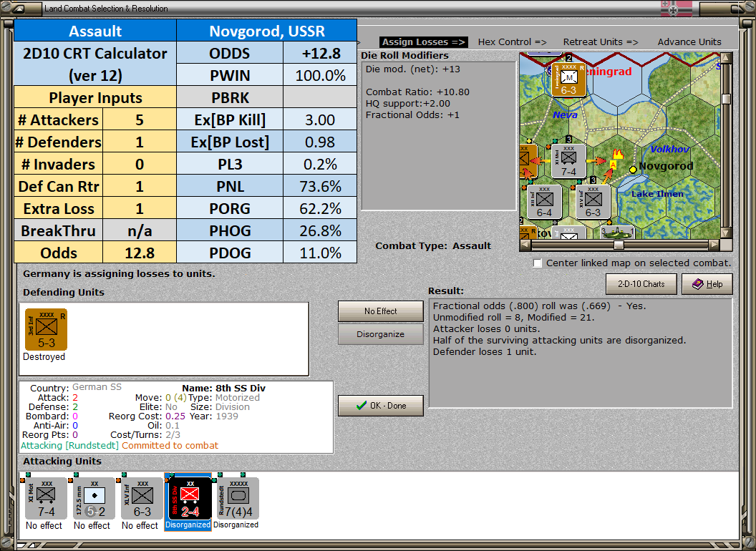Click the German flag icon in the title bar

pyautogui.click(x=676, y=8)
